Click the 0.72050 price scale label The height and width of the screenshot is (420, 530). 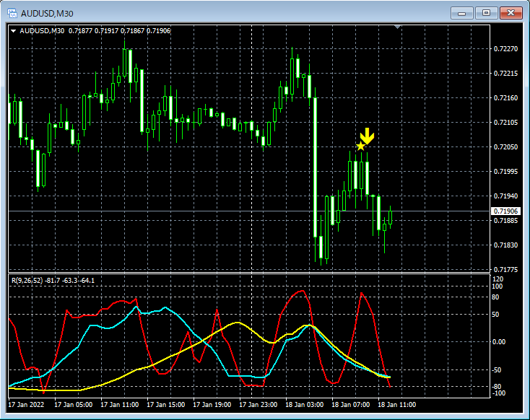[505, 147]
